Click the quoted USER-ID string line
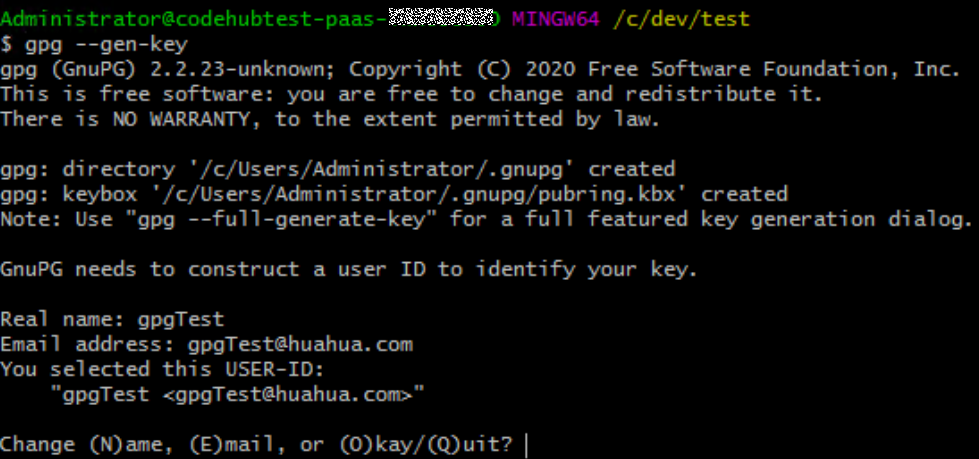The image size is (979, 459). pos(238,395)
